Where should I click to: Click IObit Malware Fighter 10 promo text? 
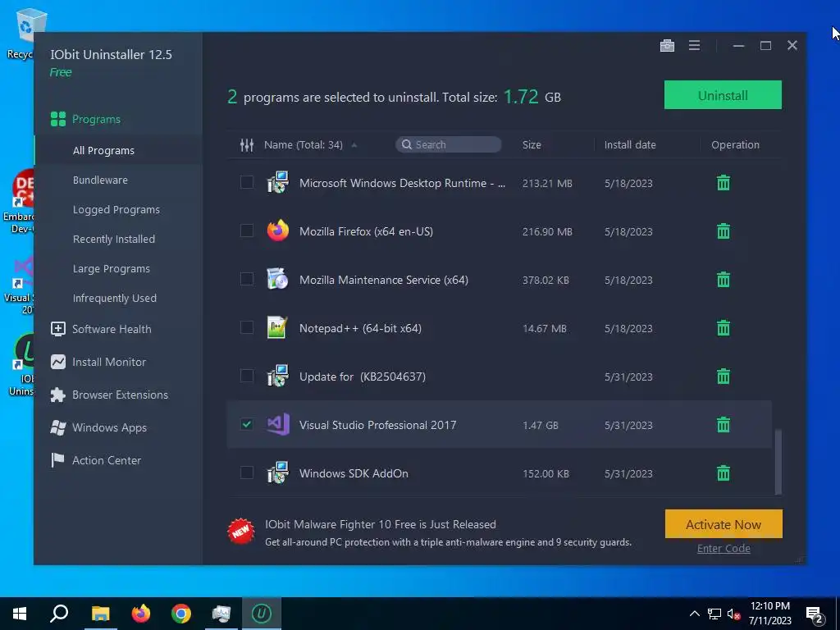(381, 524)
